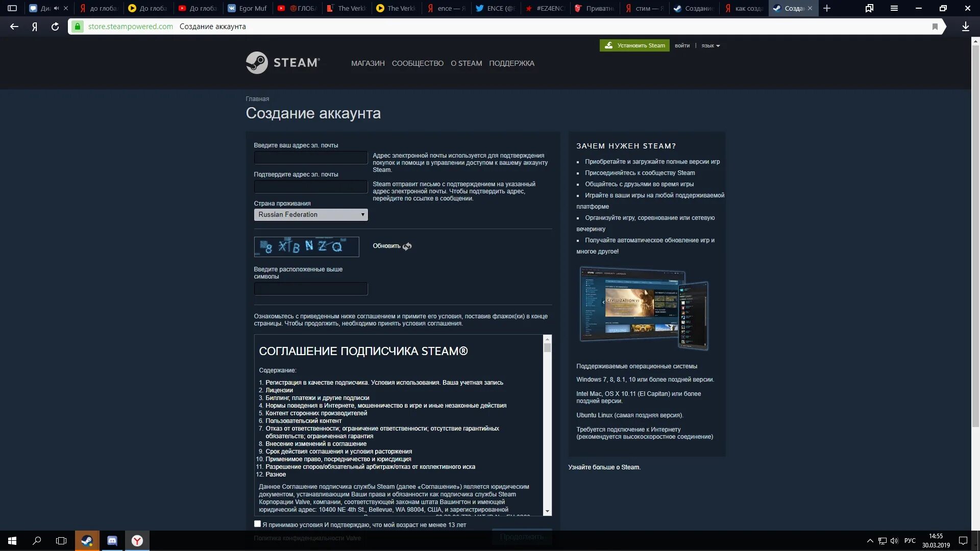This screenshot has height=551, width=980.
Task: Open the язык language dropdown
Action: 710,46
